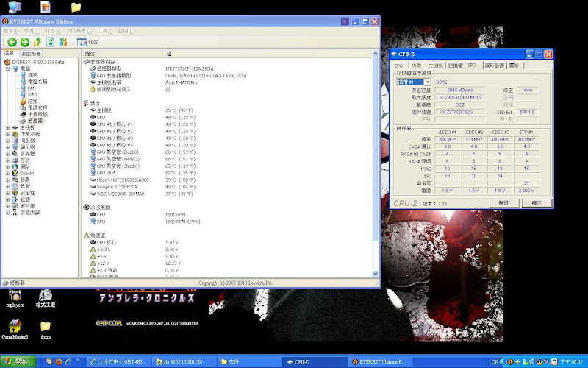Switch to the 主機板 mainboard tab in CPU-Z
Image resolution: width=588 pixels, height=368 pixels.
[436, 66]
